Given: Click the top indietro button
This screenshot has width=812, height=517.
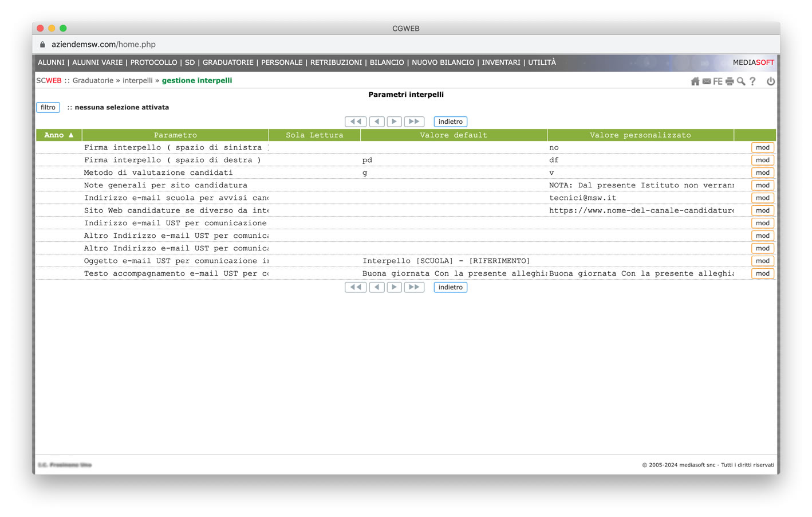Looking at the screenshot, I should tap(450, 122).
